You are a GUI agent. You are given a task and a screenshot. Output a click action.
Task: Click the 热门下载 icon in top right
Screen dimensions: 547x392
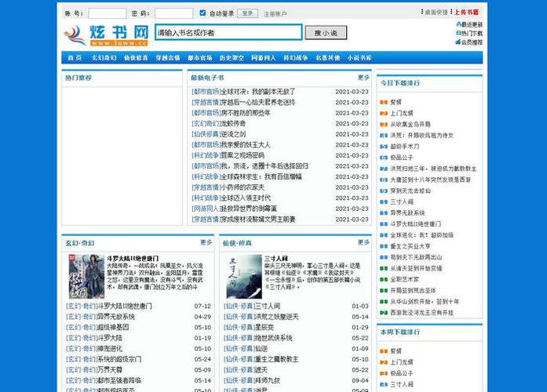(457, 34)
